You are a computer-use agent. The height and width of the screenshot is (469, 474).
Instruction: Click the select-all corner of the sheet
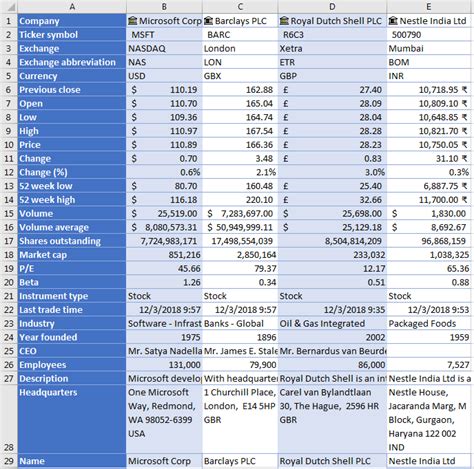[9, 7]
